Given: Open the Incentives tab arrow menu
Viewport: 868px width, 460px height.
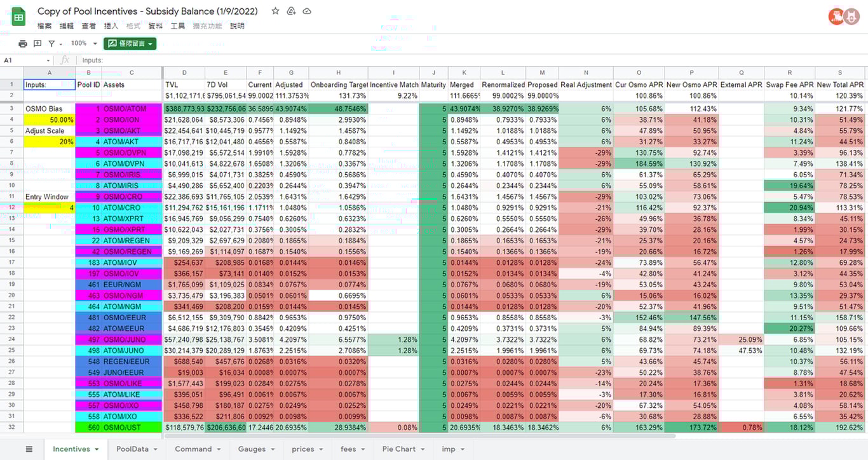Looking at the screenshot, I should (x=97, y=449).
